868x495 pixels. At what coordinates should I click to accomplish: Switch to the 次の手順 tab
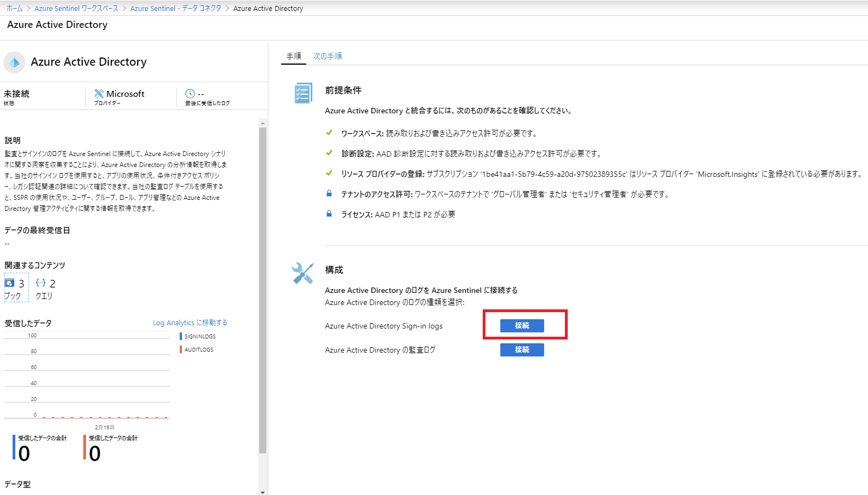(327, 56)
